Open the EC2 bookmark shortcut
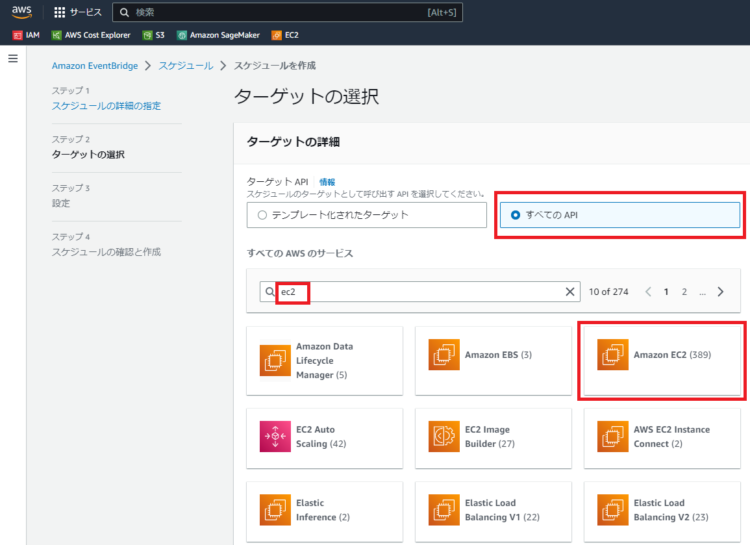 pos(285,35)
